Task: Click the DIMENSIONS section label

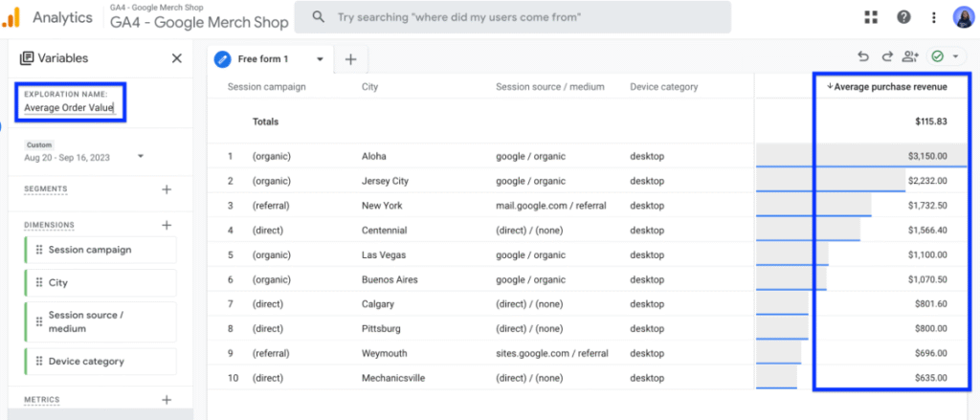Action: click(x=49, y=225)
